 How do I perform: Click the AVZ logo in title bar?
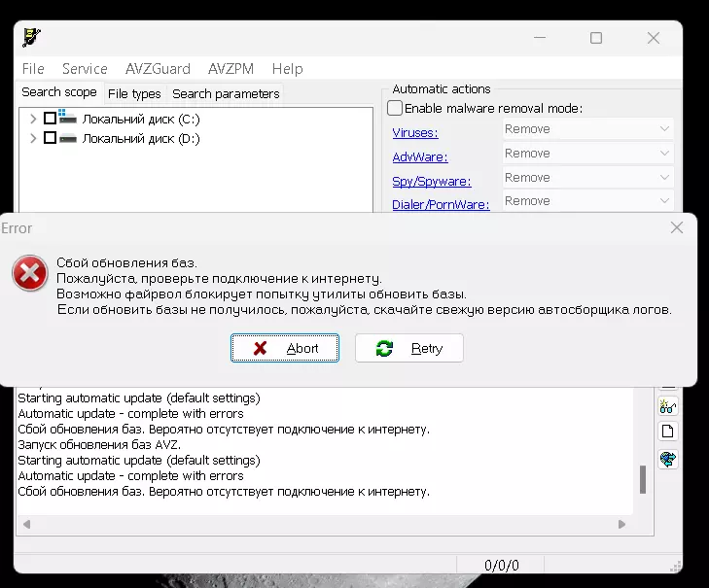tap(32, 38)
